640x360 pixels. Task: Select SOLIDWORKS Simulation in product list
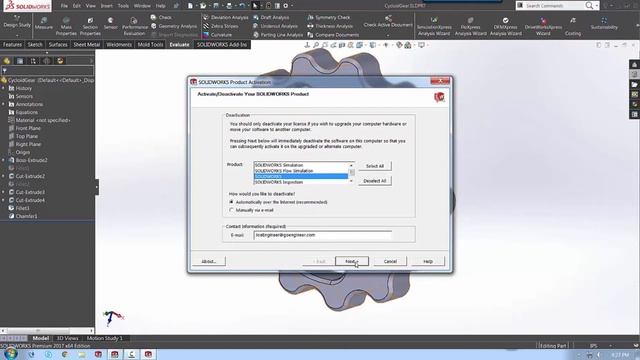[x=301, y=165]
